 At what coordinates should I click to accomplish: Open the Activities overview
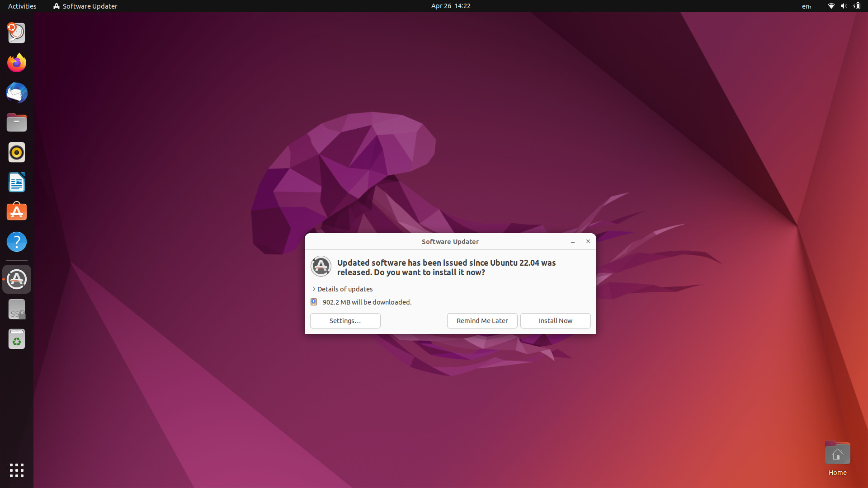22,6
